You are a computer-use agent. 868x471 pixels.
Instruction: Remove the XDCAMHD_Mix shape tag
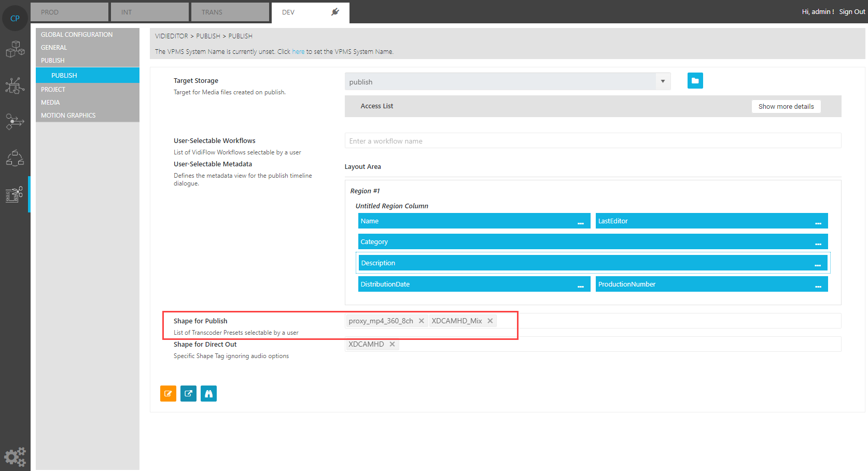click(490, 321)
